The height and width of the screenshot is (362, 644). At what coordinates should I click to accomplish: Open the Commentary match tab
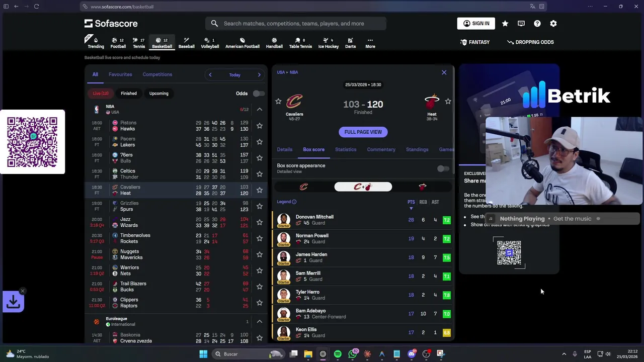pos(381,149)
